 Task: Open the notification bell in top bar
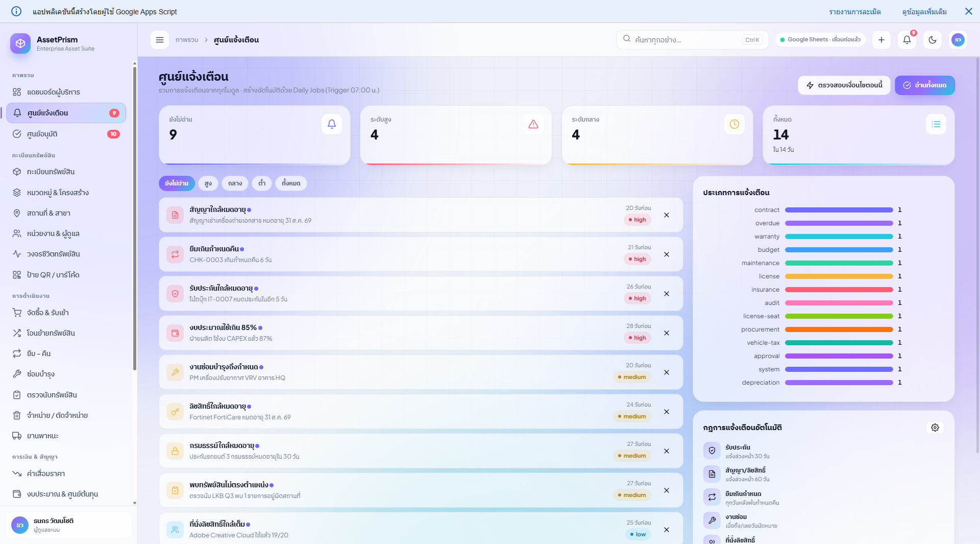click(907, 40)
